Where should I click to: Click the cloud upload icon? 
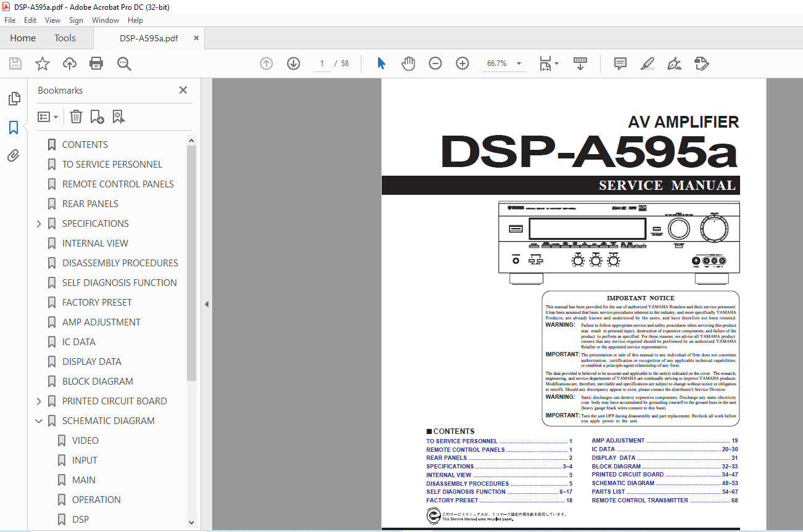click(x=70, y=63)
